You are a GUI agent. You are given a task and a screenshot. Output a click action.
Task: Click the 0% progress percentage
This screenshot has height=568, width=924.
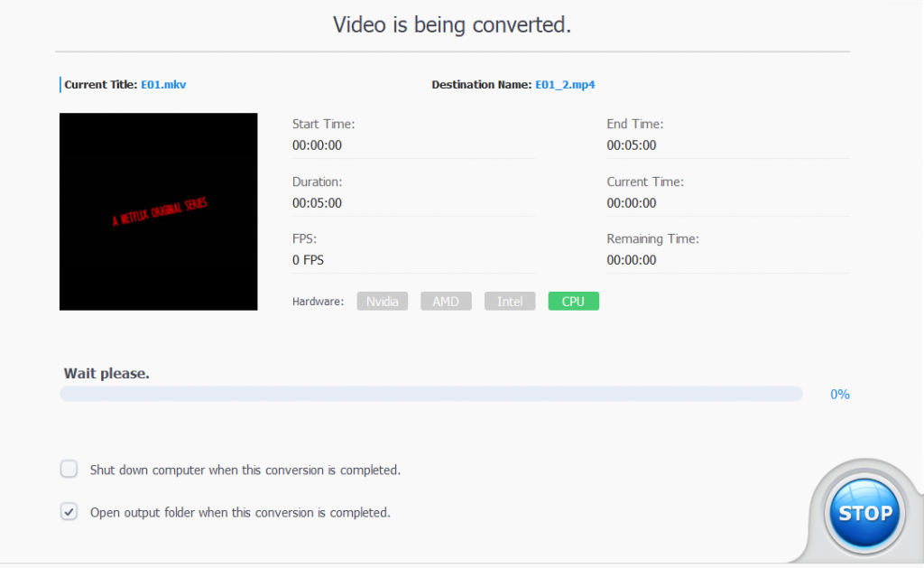[x=840, y=394]
